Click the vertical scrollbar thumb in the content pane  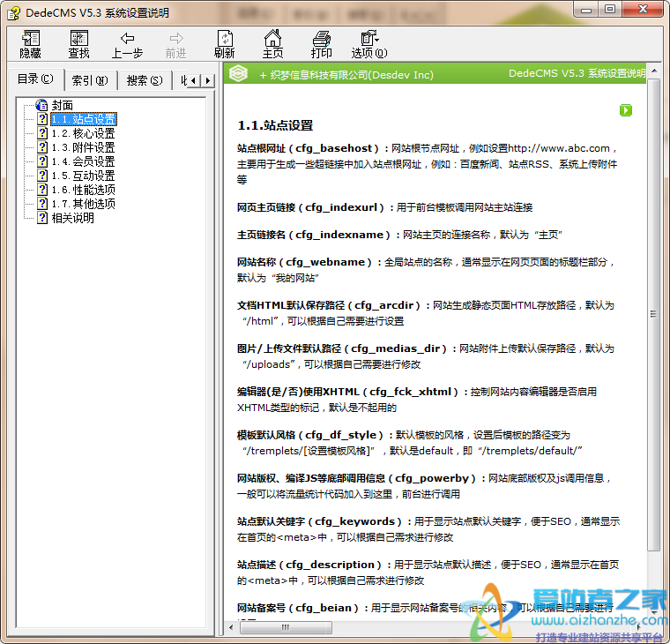[654, 315]
